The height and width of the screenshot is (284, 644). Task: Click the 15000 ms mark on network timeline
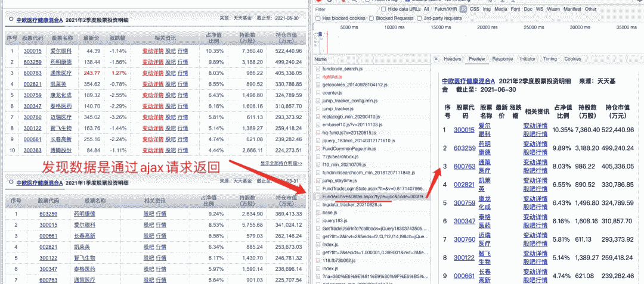tap(441, 28)
